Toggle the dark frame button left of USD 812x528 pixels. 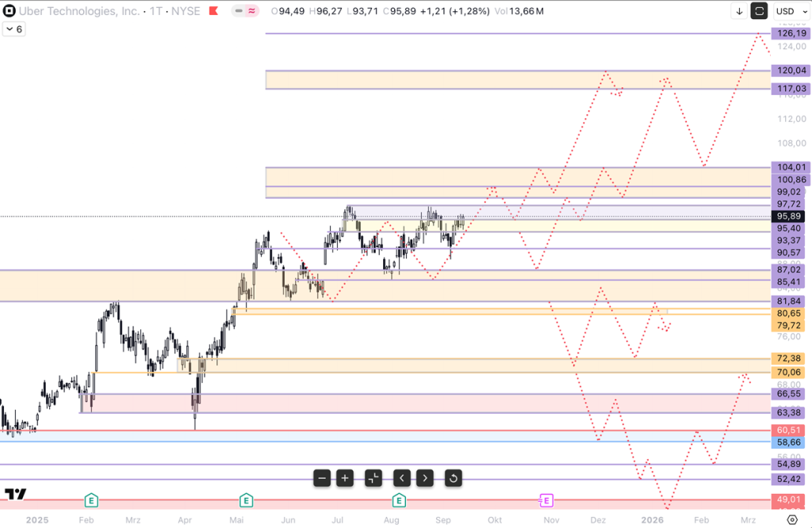point(760,11)
